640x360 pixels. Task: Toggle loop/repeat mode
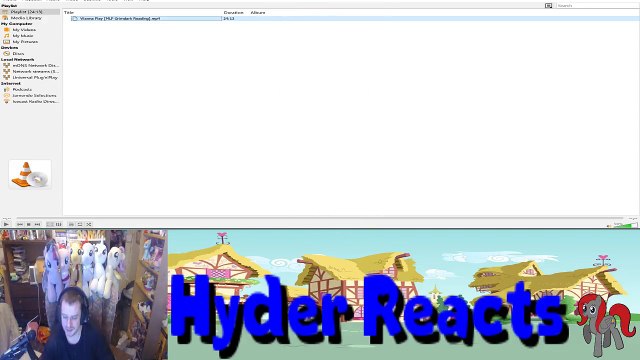pyautogui.click(x=80, y=224)
